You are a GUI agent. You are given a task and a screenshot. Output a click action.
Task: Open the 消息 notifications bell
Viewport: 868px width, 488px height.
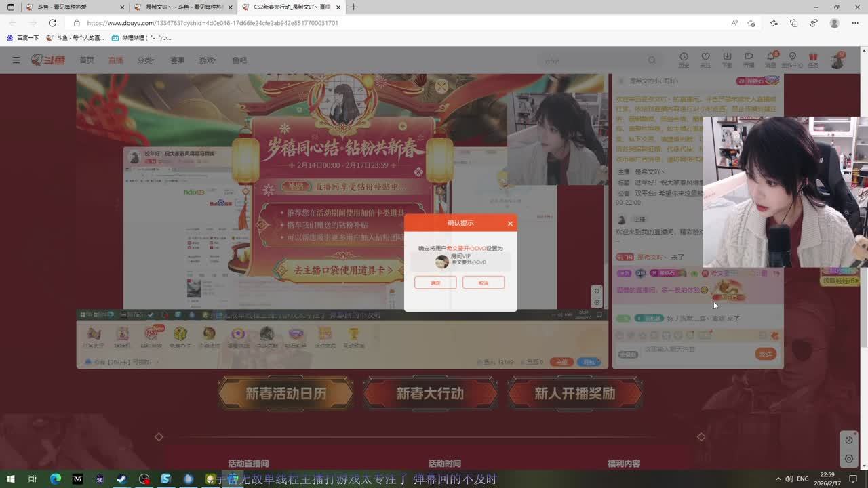tap(770, 60)
